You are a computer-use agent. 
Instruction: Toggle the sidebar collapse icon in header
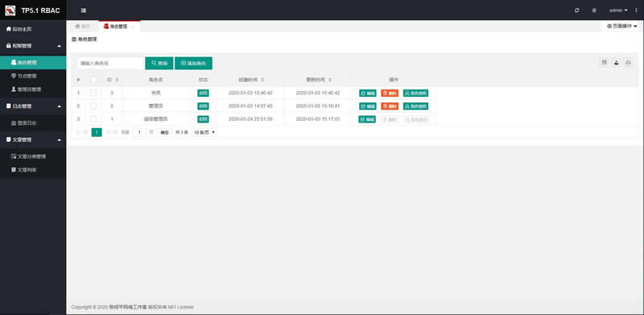(84, 10)
